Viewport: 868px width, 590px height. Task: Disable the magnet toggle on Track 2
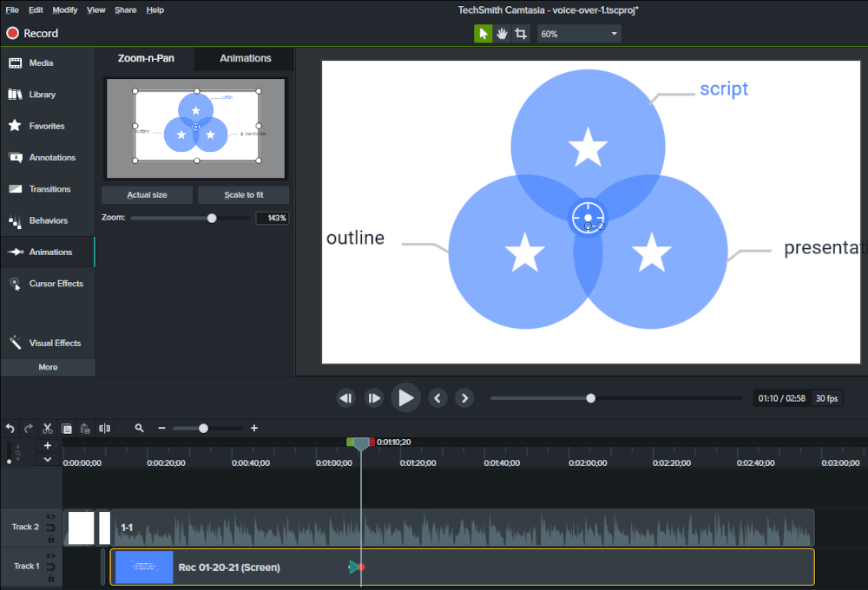[51, 528]
